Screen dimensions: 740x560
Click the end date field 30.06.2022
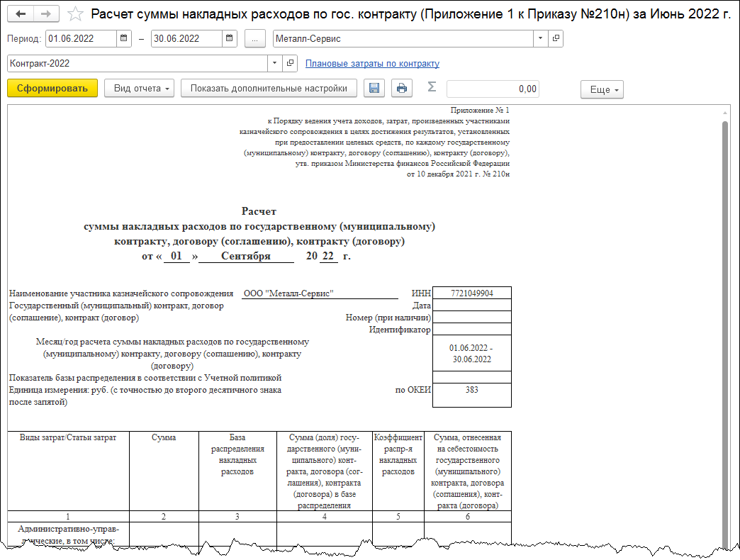tap(187, 39)
